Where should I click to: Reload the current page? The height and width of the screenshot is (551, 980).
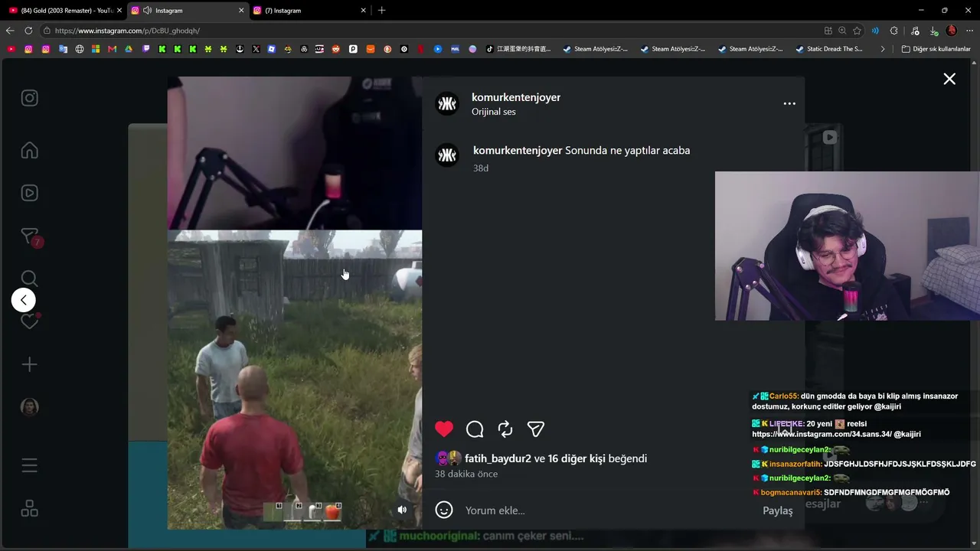tap(28, 31)
